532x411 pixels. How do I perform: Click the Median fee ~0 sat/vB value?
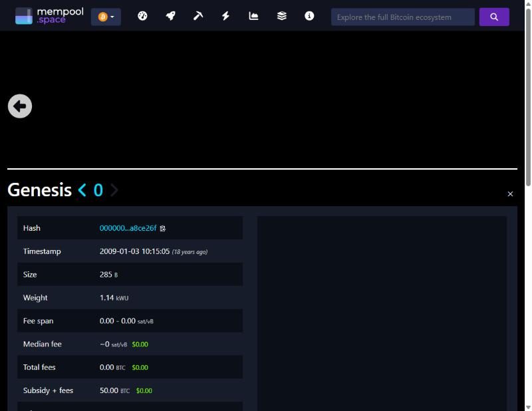point(113,344)
